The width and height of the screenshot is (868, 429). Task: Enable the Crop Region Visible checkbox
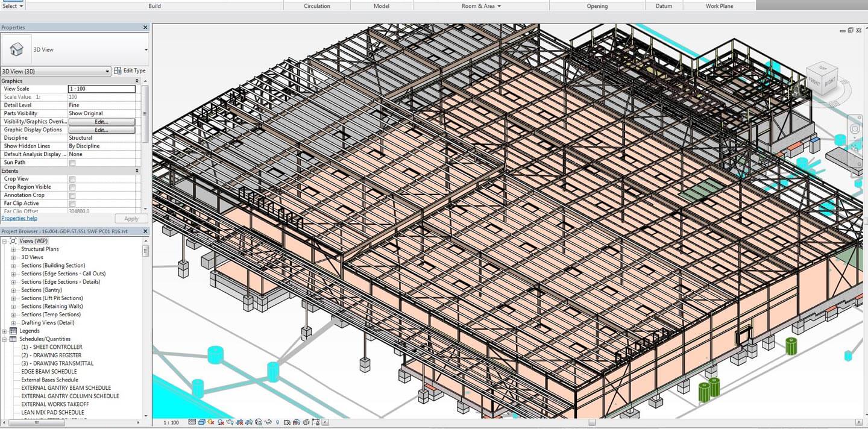click(72, 187)
